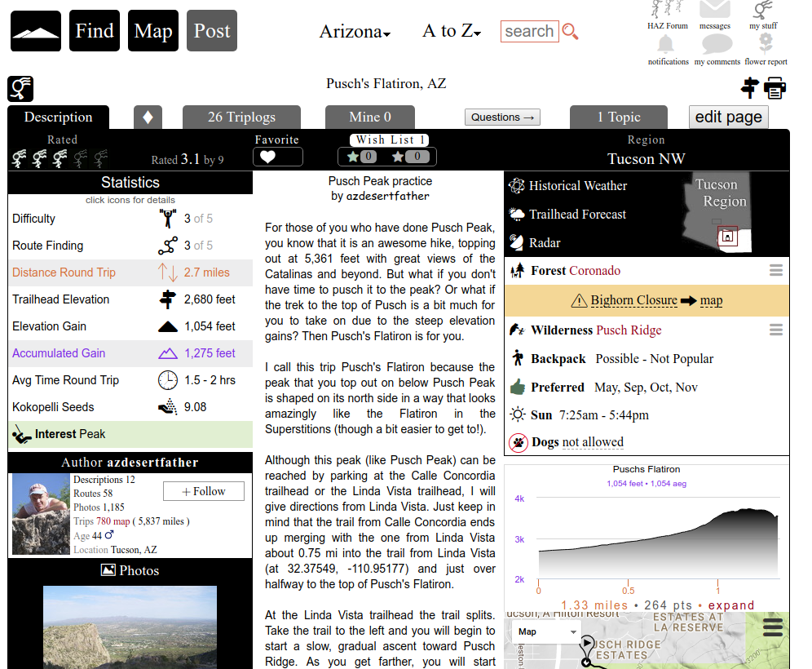The image size is (812, 669).
Task: Click the trailhead signpost icon beside printer
Action: 749,87
